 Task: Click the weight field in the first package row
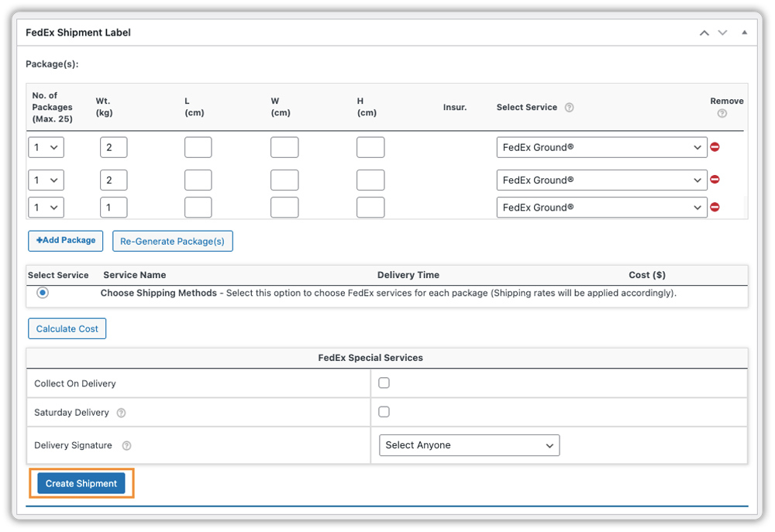click(x=114, y=147)
